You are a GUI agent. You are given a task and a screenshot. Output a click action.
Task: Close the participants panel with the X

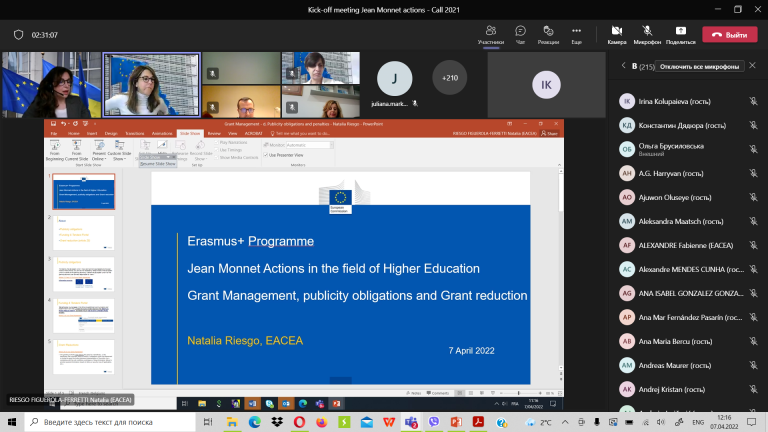tap(752, 65)
